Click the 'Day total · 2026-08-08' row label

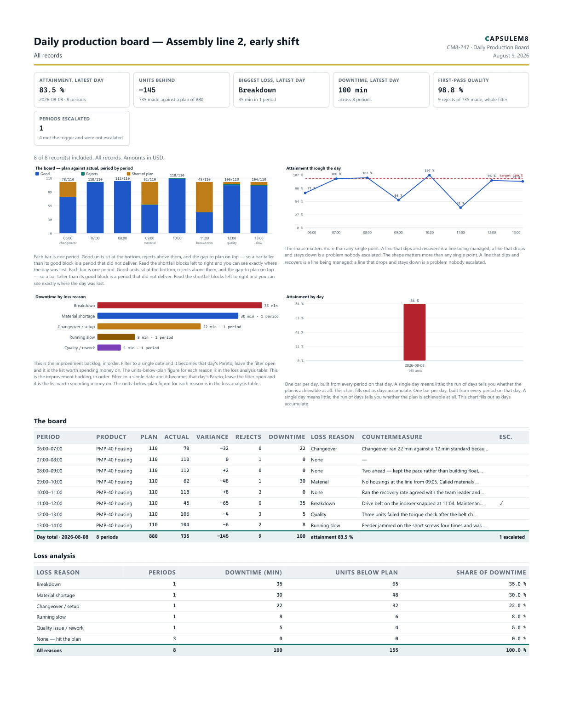point(63,537)
